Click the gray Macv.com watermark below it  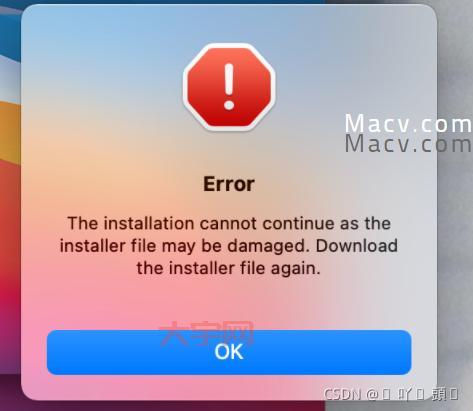click(408, 144)
